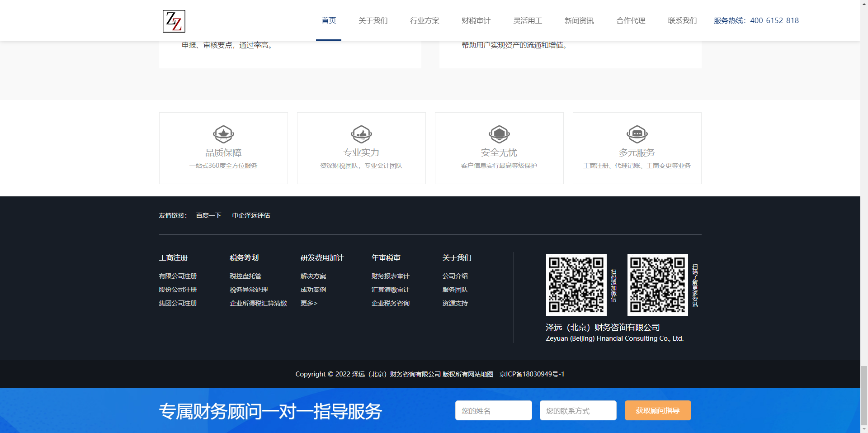Open 解决方案 footer link
The width and height of the screenshot is (868, 433).
point(313,276)
